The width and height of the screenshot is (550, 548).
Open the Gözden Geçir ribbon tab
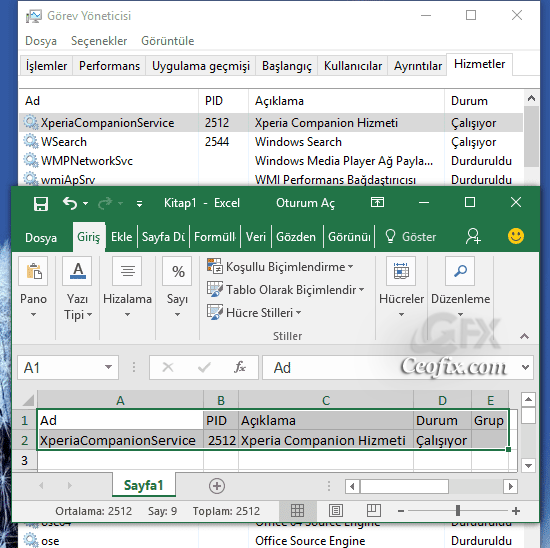pos(296,237)
